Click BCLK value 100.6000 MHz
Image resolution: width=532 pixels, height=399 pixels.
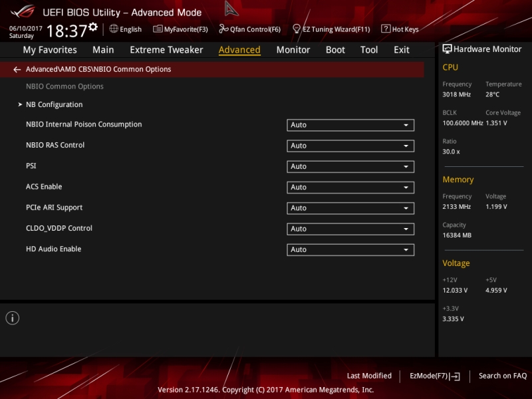462,123
